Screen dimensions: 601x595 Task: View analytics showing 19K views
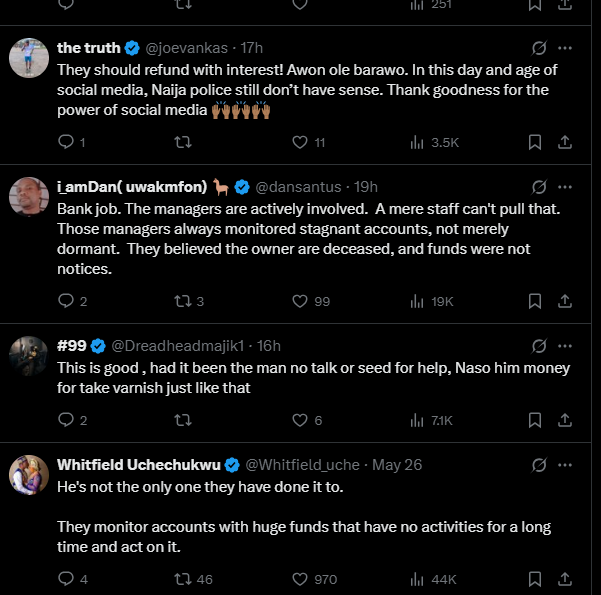pos(432,301)
